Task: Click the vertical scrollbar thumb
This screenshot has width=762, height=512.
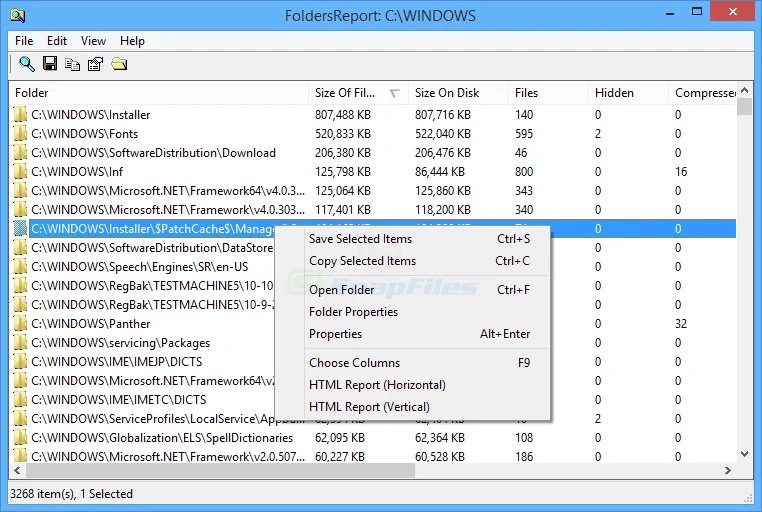Action: pos(745,107)
